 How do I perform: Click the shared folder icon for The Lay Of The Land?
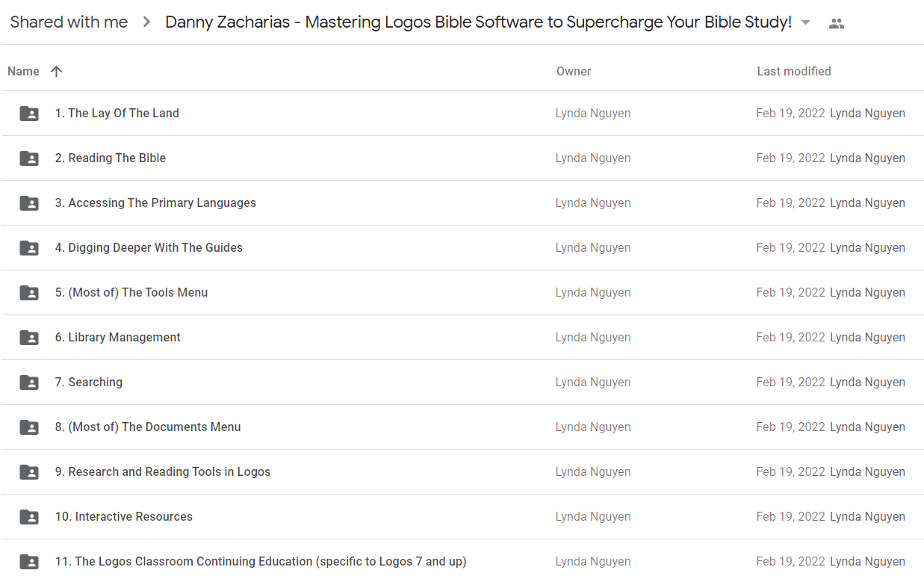point(29,114)
